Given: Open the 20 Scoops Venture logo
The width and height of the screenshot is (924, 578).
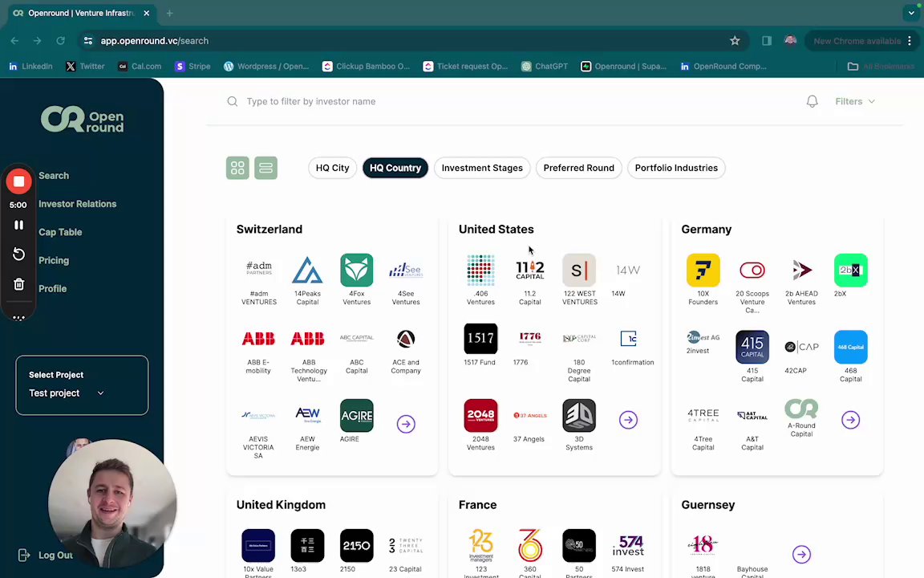Looking at the screenshot, I should pos(752,270).
